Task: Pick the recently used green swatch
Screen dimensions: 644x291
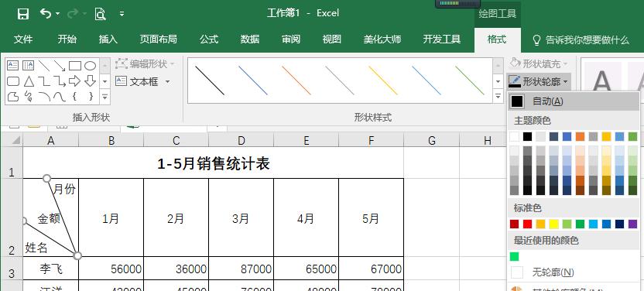Action: [x=514, y=256]
